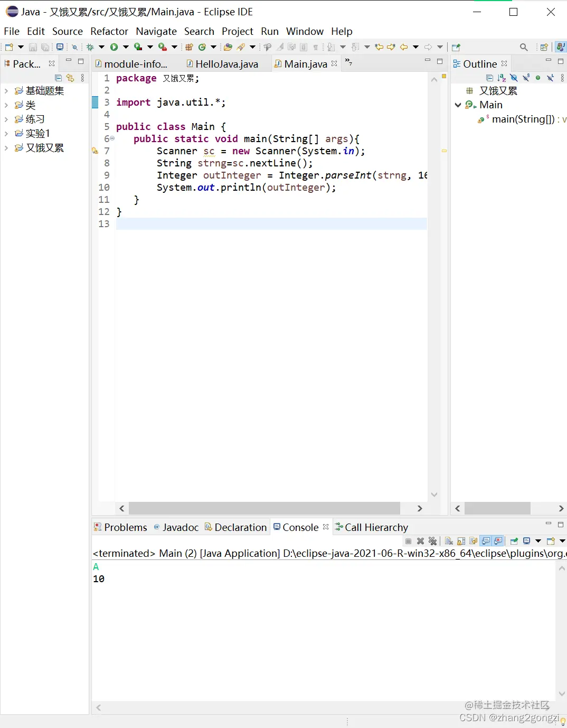Click the New Java Class icon
Screen dimensions: 567x728
click(202, 47)
